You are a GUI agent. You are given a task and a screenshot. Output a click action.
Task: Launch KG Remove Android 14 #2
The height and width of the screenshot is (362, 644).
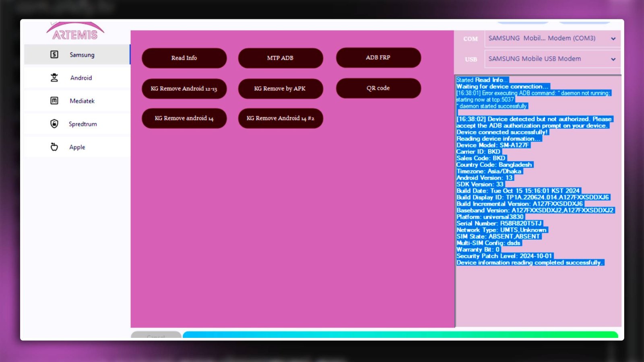click(x=280, y=118)
